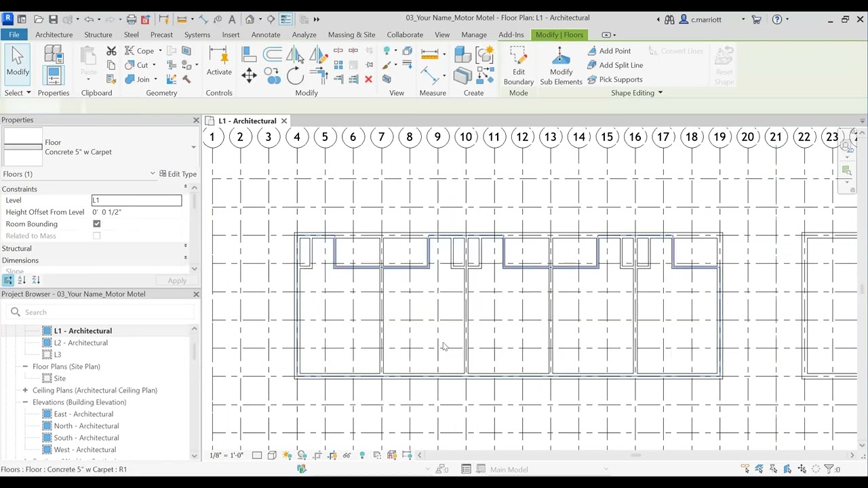Collapse the Elevations (Building Elevation) node

(25, 403)
